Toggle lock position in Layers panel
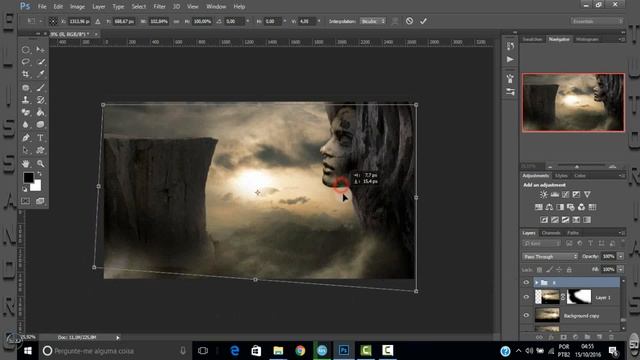The image size is (640, 360). pos(559,269)
